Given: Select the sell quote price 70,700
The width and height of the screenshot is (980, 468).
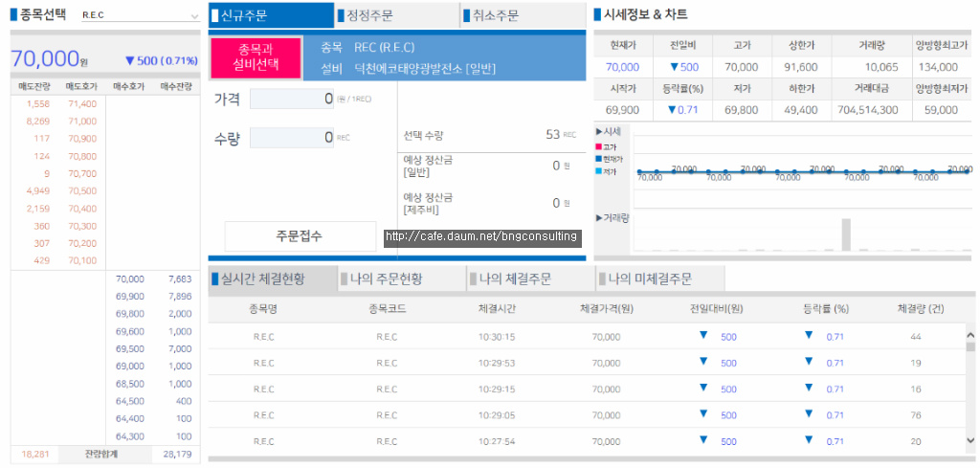Looking at the screenshot, I should point(82,173).
